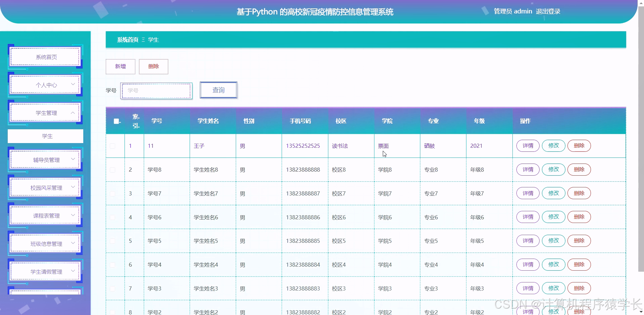
Task: Expand the 班级信息管理 menu arrow
Action: coord(73,243)
